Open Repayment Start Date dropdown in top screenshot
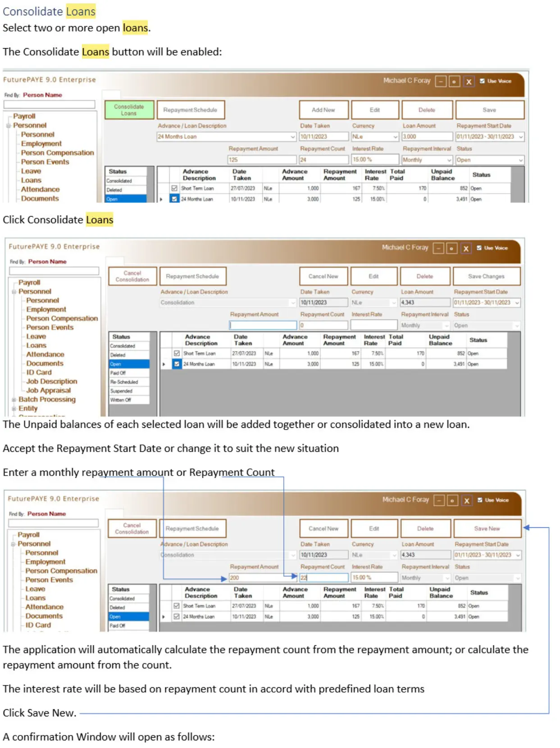Image resolution: width=560 pixels, height=748 pixels. click(x=521, y=136)
